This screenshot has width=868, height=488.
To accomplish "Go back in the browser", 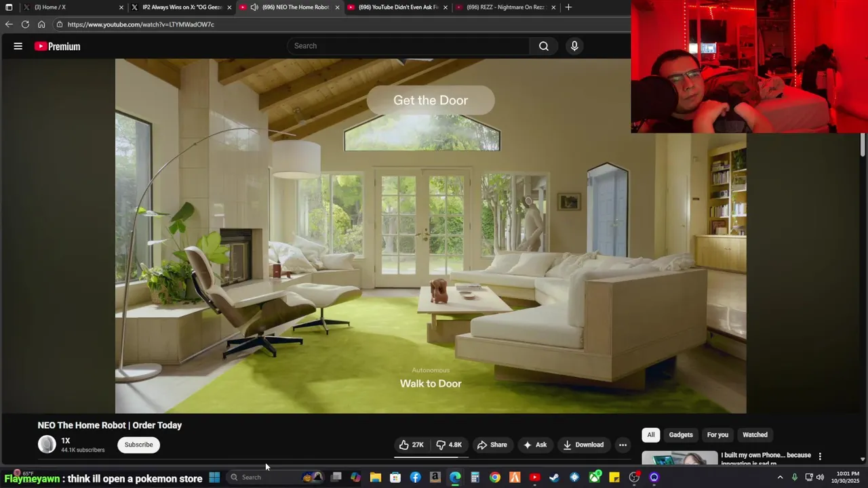I will pos(9,24).
